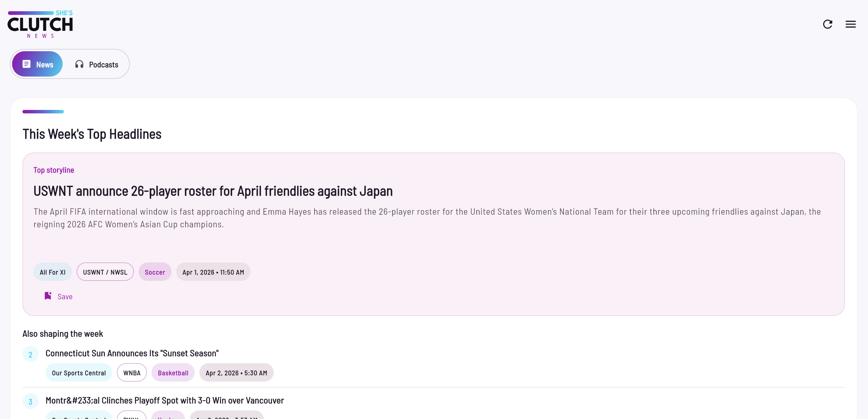Open Montréal Clinches Playoff Spot article

point(164,400)
